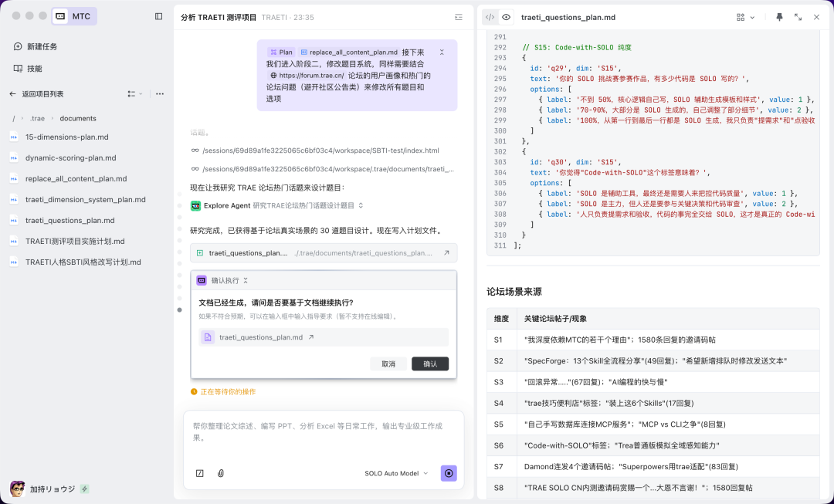Click the purple send button
This screenshot has width=834, height=504.
449,472
